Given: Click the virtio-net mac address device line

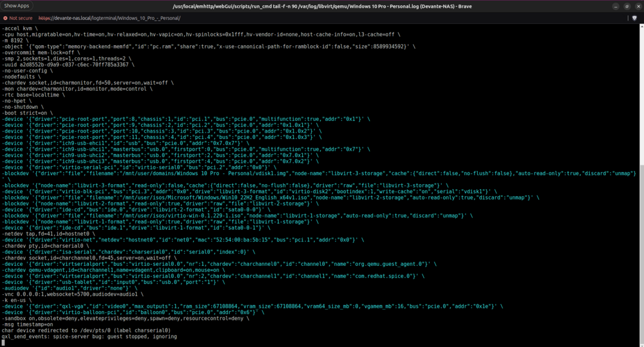Looking at the screenshot, I should coord(183,240).
